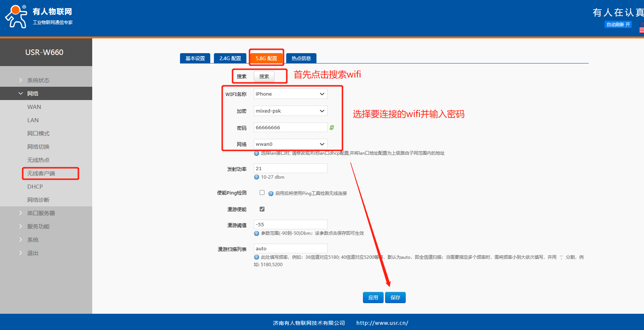This screenshot has height=330, width=644.
Task: Enable the 使能Ping检测 checkbox
Action: (262, 193)
